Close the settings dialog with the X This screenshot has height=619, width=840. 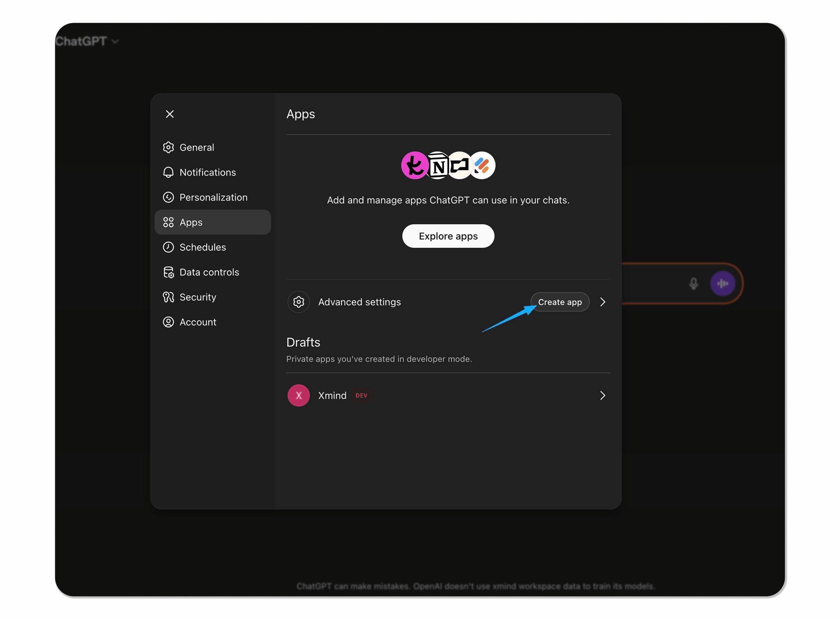pos(170,114)
